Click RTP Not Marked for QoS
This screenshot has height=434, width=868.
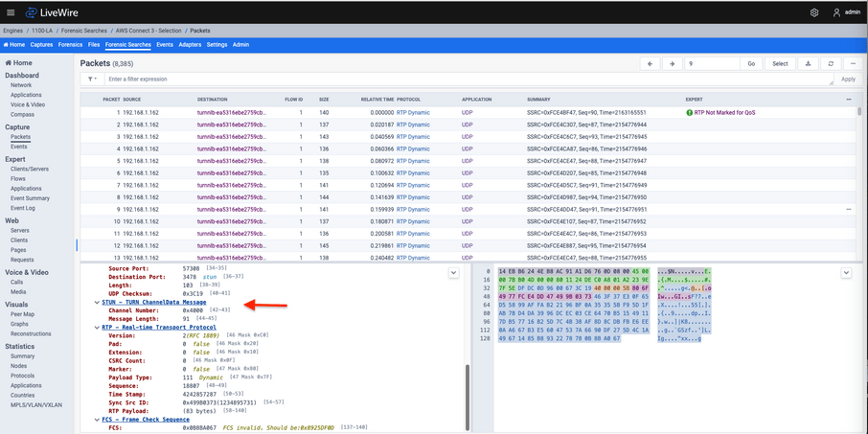coord(724,112)
